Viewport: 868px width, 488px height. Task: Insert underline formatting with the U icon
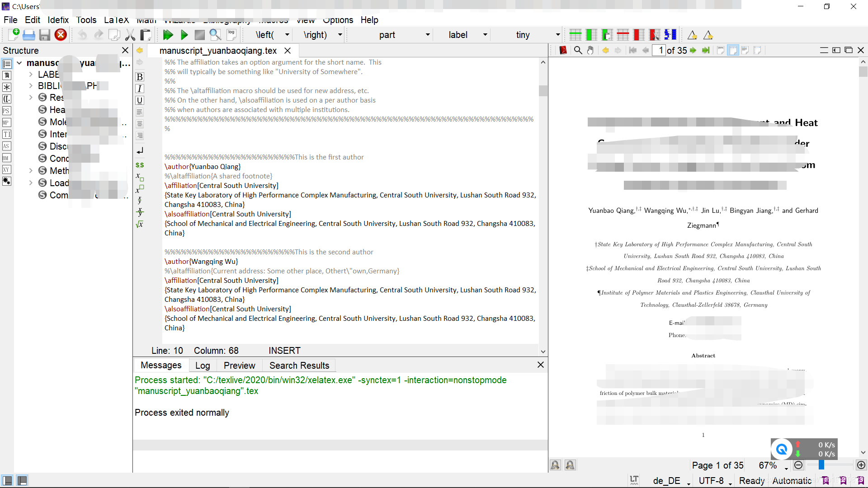tap(140, 100)
